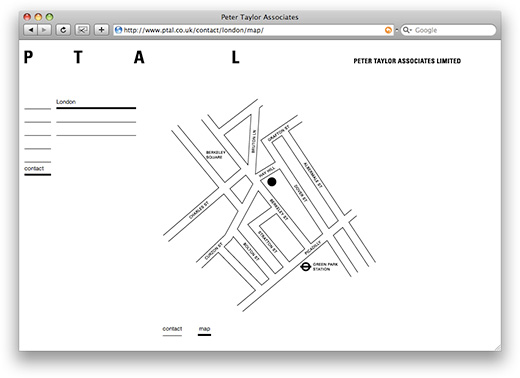Click the globe site icon in address bar
520x378 pixels.
118,30
